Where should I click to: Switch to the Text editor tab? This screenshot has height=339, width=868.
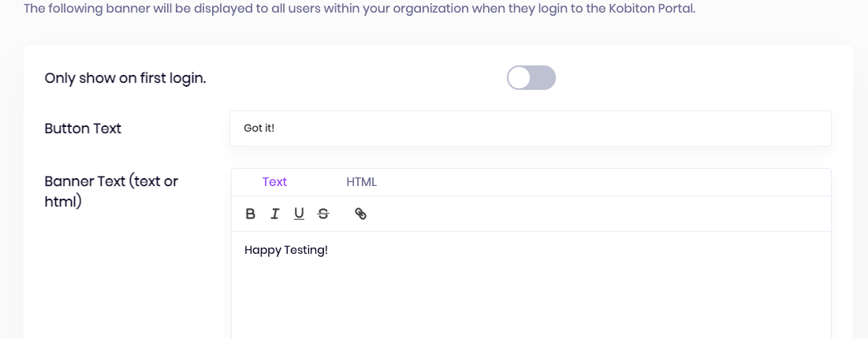274,181
